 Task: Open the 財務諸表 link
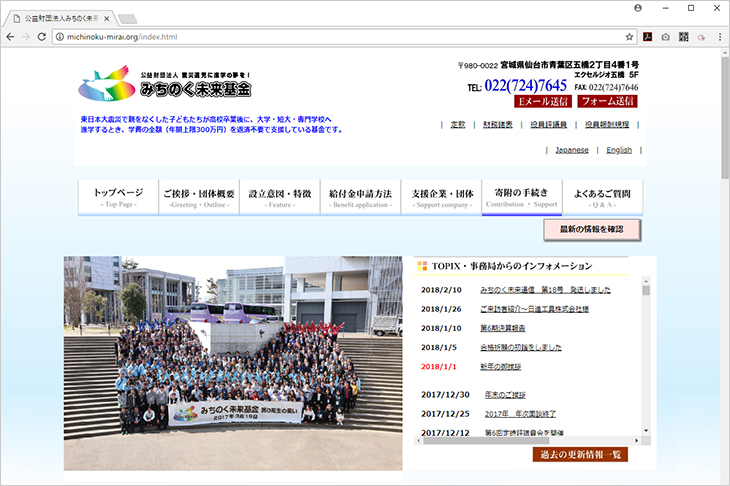point(497,125)
